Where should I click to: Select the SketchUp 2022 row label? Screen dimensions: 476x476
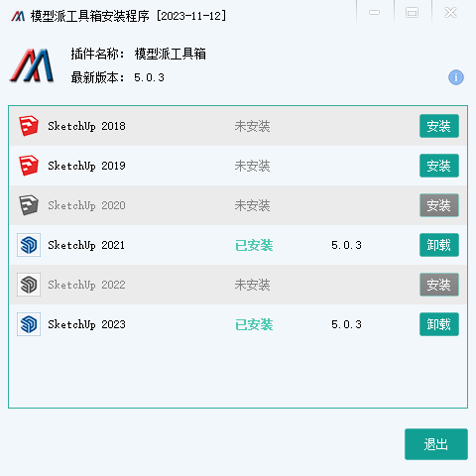click(86, 285)
